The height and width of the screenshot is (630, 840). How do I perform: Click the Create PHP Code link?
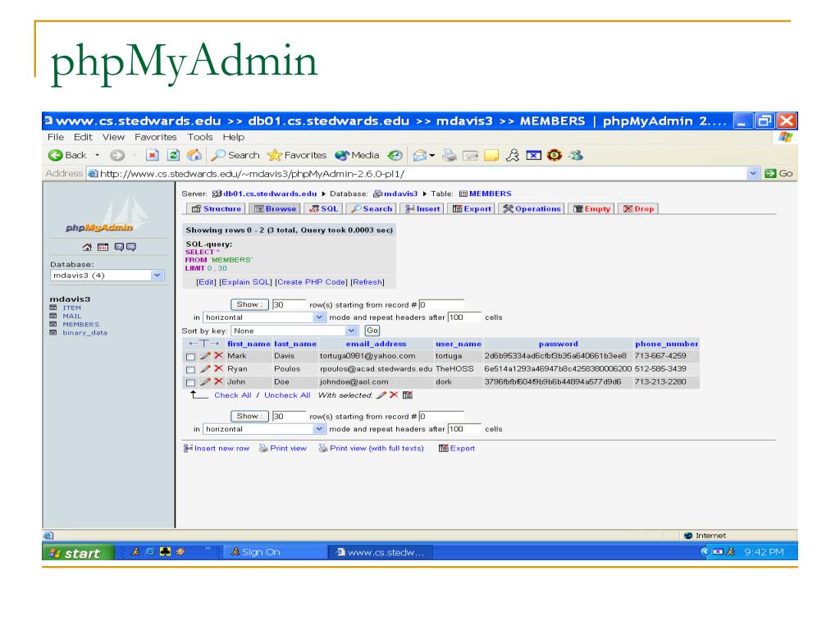point(312,282)
